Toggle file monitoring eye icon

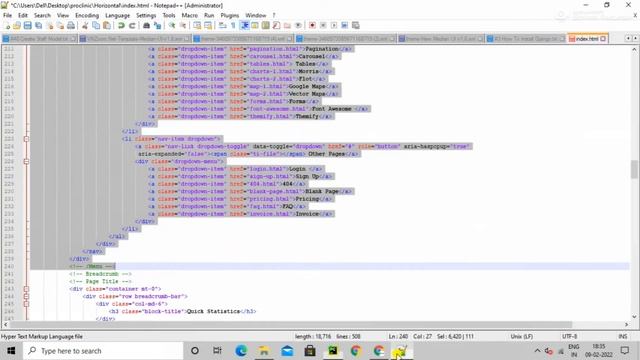(298, 26)
